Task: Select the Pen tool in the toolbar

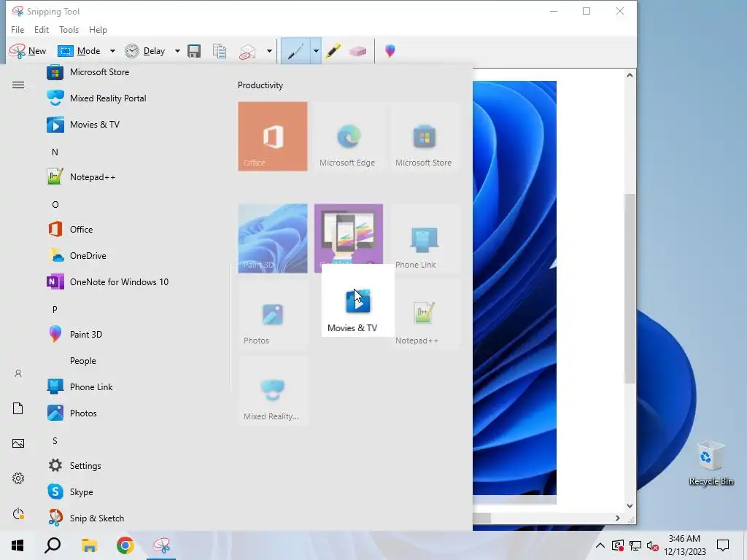Action: point(295,51)
